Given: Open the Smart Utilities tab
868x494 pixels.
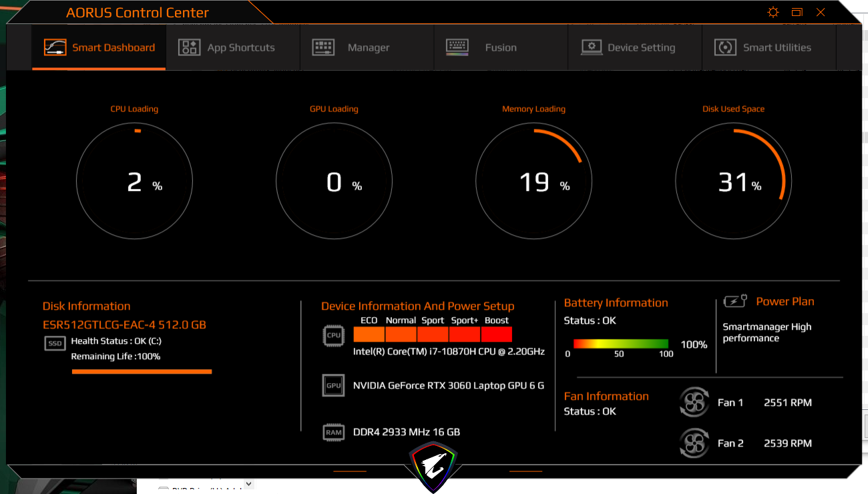Looking at the screenshot, I should coord(763,47).
